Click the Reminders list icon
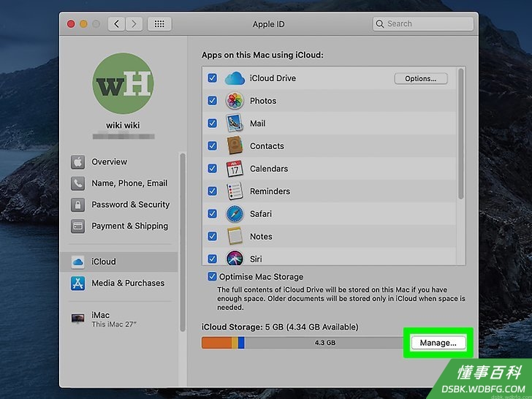Image resolution: width=532 pixels, height=399 pixels. (x=235, y=191)
